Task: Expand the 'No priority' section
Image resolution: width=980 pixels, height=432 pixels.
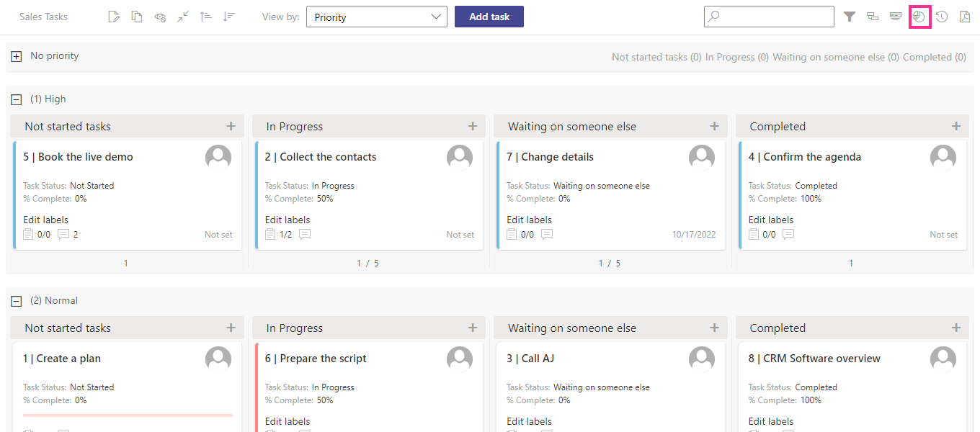Action: pyautogui.click(x=16, y=55)
